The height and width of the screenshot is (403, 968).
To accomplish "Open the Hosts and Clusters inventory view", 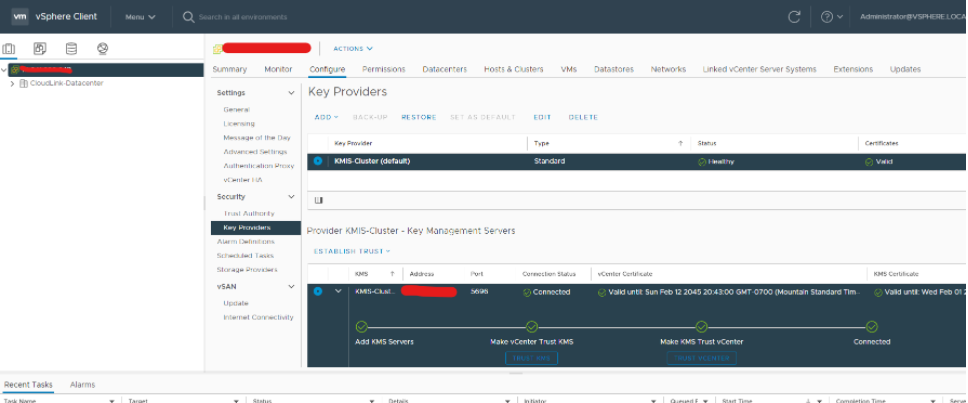I will pos(9,49).
